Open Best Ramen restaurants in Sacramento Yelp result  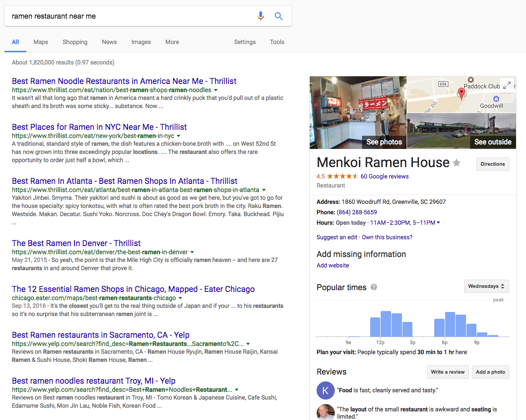click(x=101, y=335)
